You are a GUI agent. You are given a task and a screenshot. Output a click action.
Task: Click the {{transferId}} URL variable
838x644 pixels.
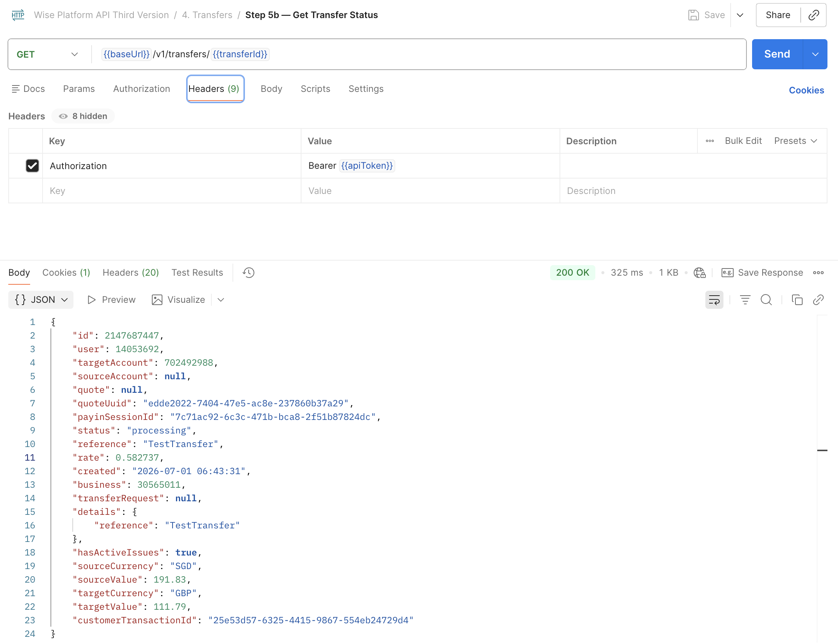tap(240, 54)
